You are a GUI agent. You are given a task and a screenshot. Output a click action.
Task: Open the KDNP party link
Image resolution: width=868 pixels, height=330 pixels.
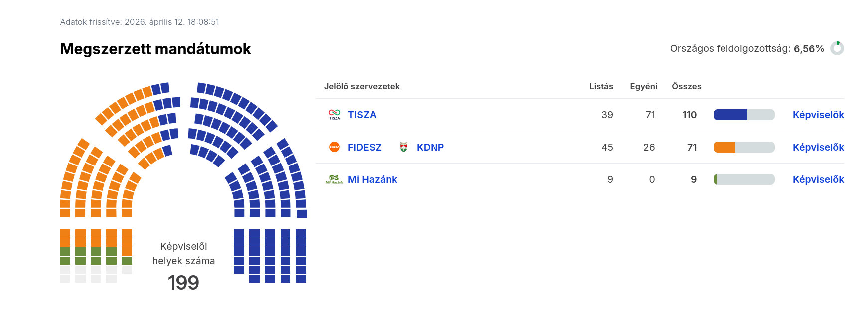(x=430, y=147)
